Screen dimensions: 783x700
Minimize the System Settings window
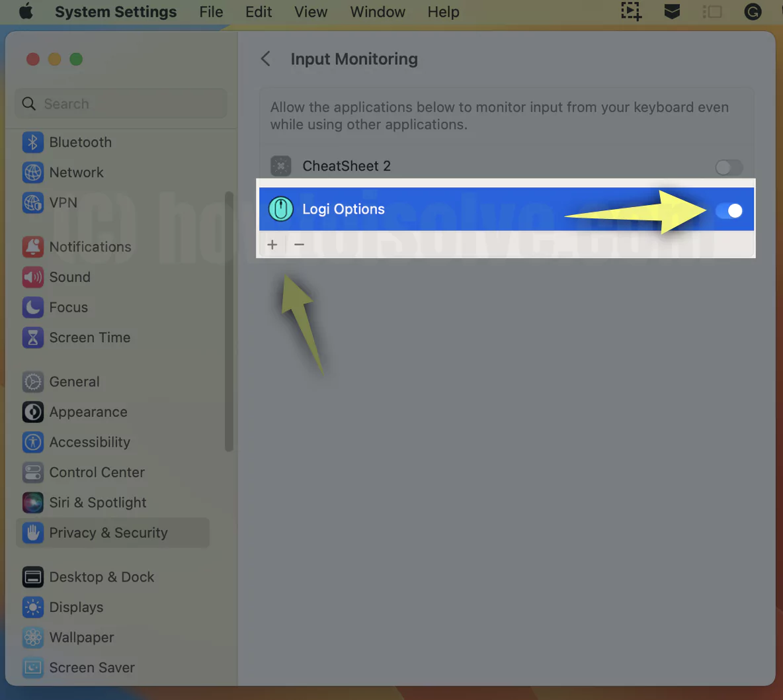pyautogui.click(x=54, y=60)
